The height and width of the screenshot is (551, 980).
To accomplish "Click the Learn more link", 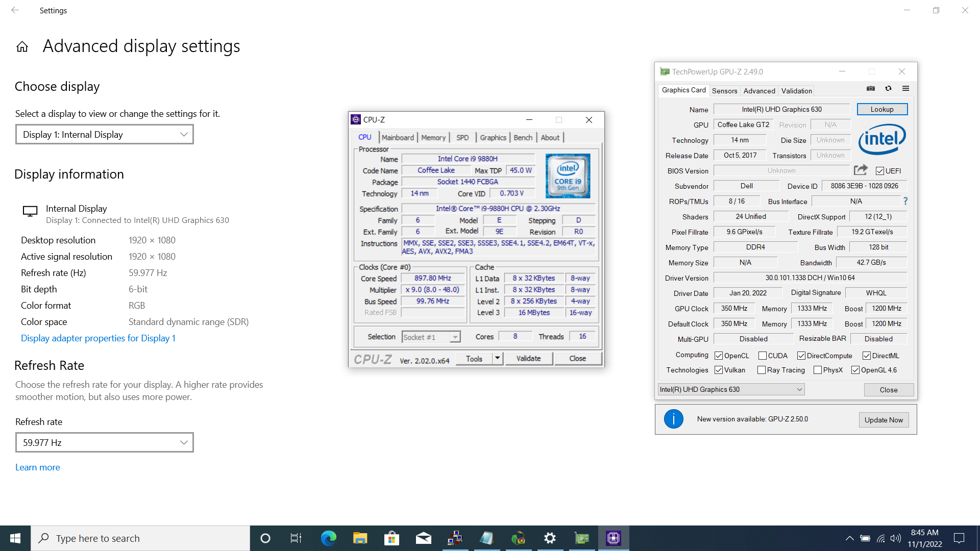I will (x=38, y=467).
